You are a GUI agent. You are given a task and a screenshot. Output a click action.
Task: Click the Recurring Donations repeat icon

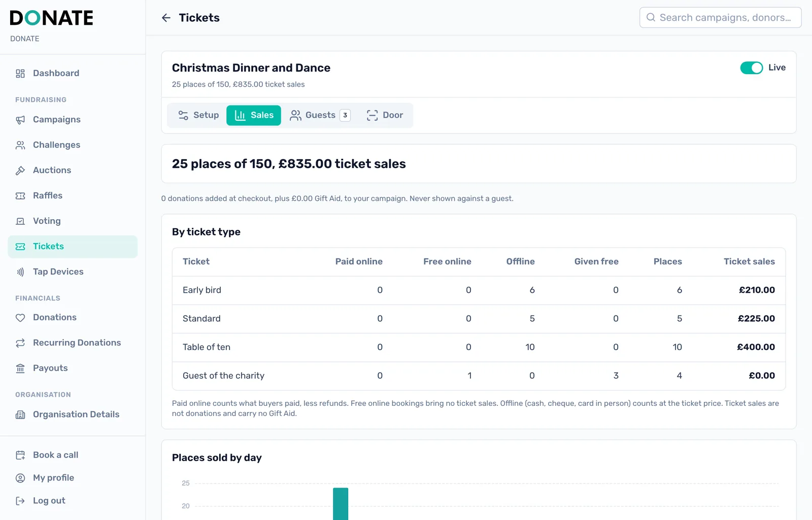click(x=20, y=343)
